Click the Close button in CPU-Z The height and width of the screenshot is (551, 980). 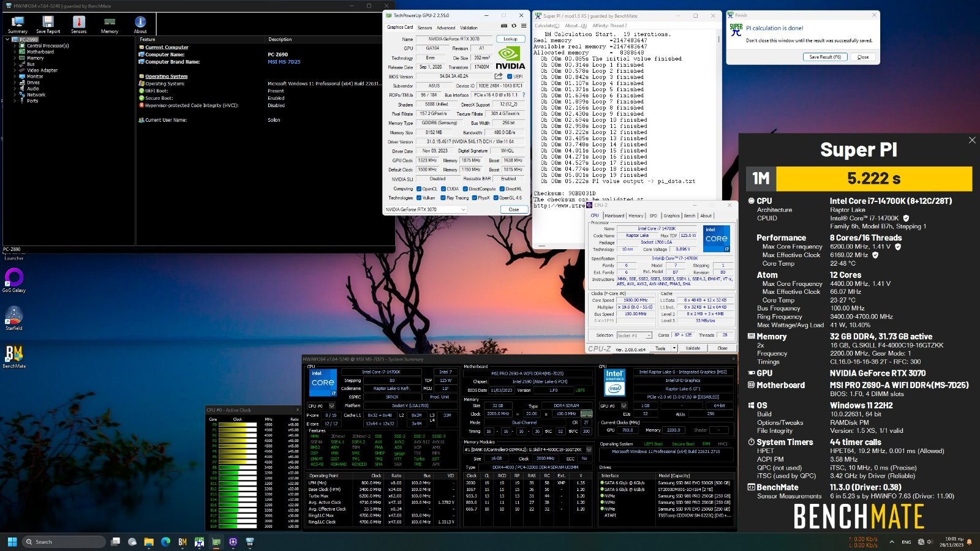(x=722, y=348)
